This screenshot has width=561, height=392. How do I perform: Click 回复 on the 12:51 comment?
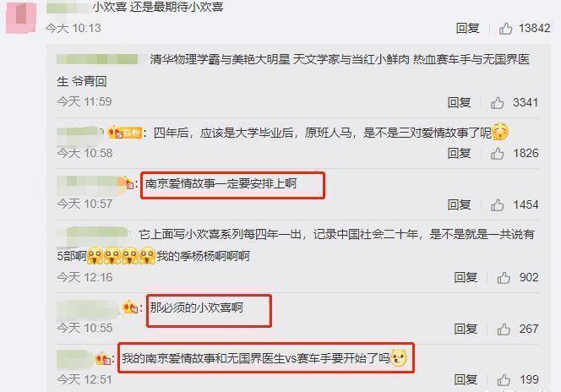[x=466, y=380]
